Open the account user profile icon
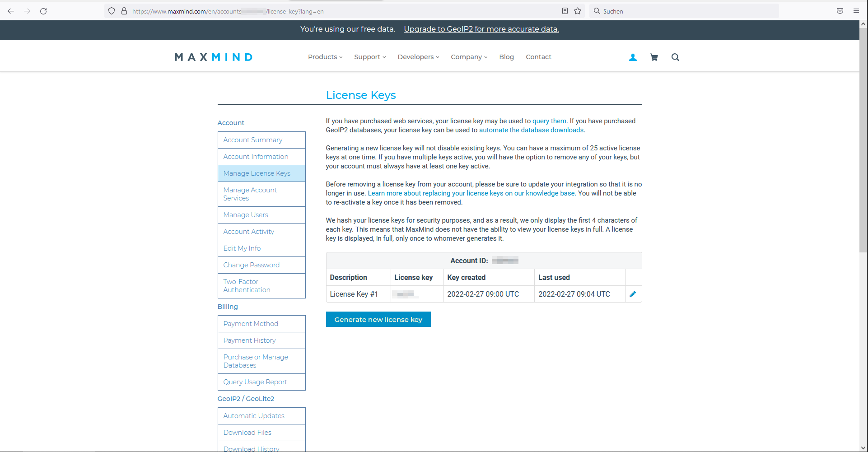The height and width of the screenshot is (452, 868). [633, 57]
